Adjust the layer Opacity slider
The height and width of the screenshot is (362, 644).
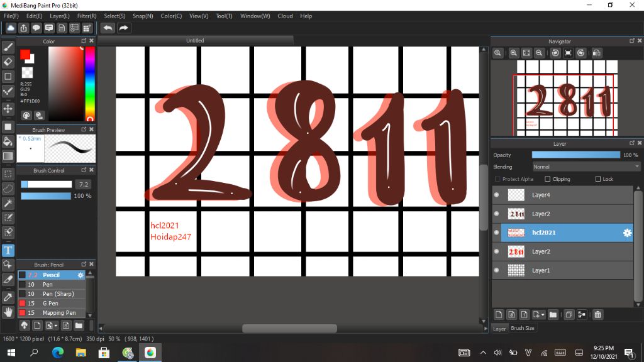click(576, 155)
